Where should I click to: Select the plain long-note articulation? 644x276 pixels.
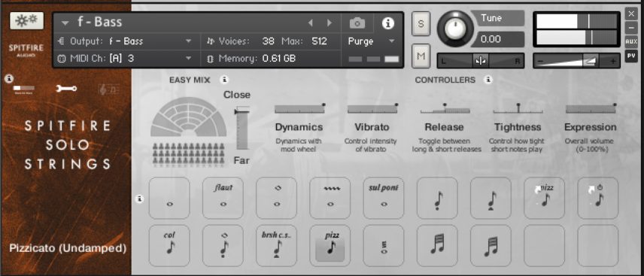point(169,198)
